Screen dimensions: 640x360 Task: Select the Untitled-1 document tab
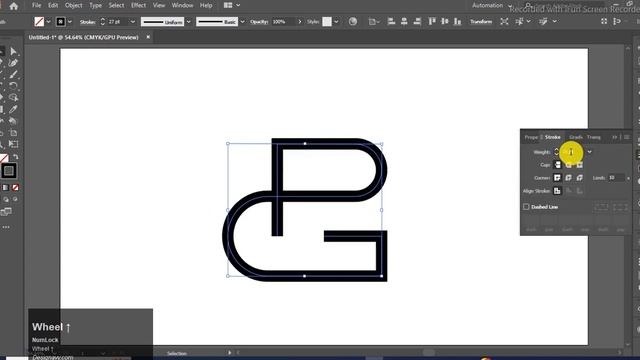tap(84, 37)
